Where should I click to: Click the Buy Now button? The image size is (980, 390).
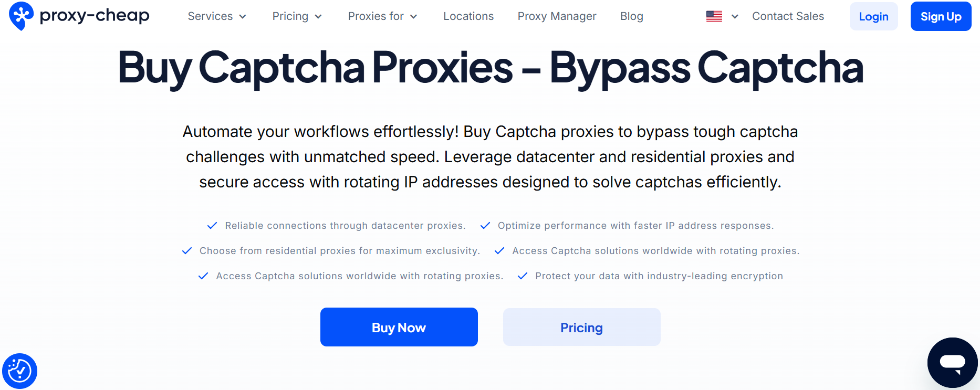pyautogui.click(x=399, y=327)
